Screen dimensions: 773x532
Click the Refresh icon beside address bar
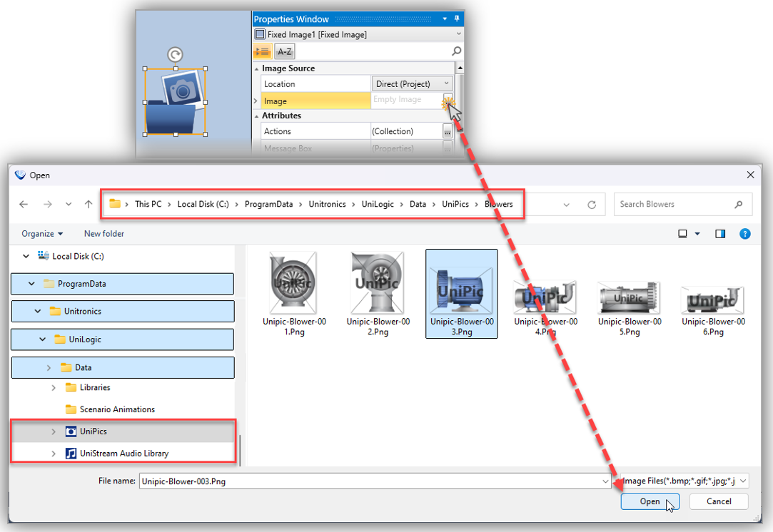tap(592, 205)
